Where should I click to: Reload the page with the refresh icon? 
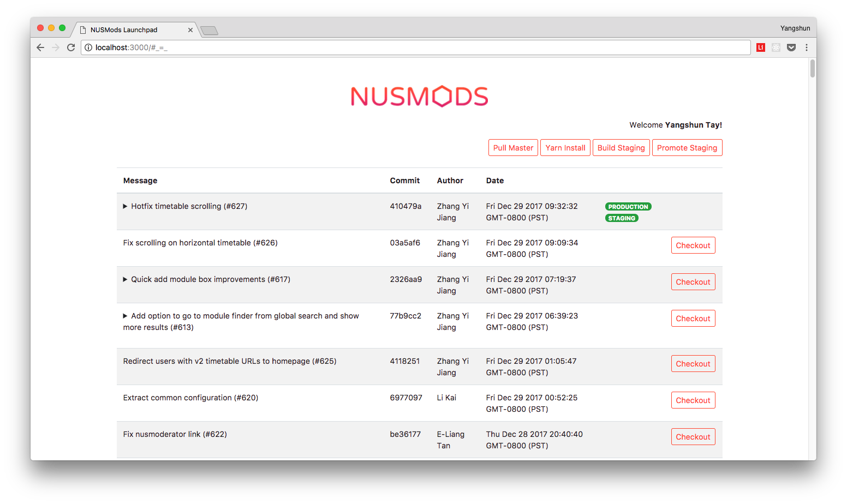pos(71,47)
